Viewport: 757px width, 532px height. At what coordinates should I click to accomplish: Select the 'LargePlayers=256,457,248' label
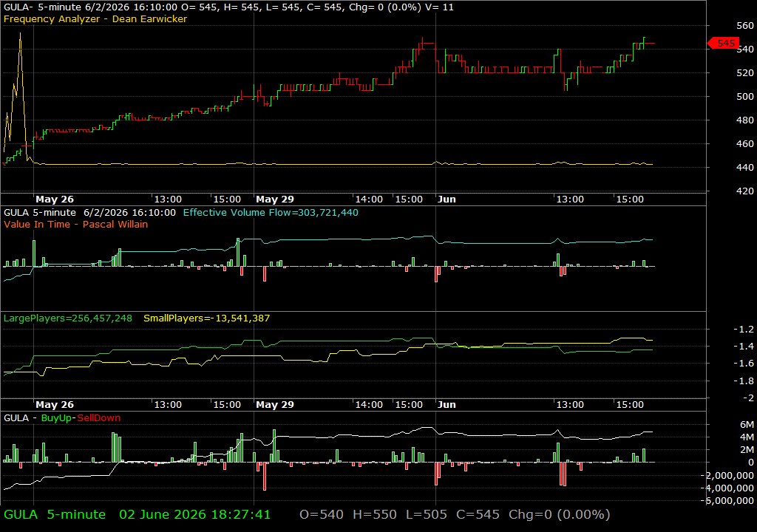tap(67, 318)
